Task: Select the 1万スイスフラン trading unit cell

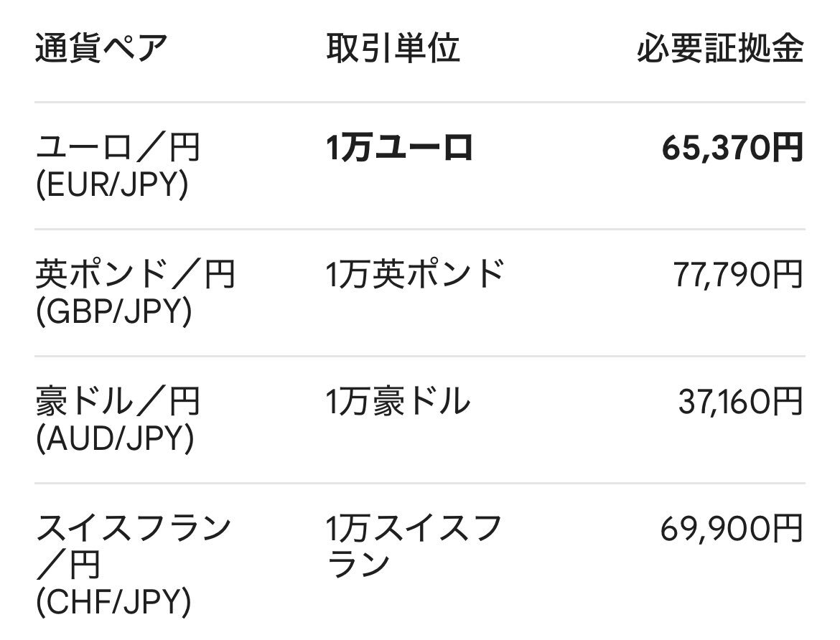Action: pyautogui.click(x=414, y=546)
